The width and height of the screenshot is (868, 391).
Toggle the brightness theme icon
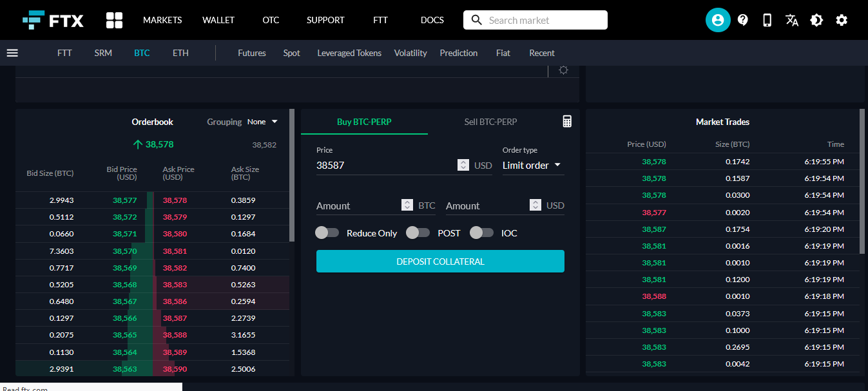(x=816, y=20)
